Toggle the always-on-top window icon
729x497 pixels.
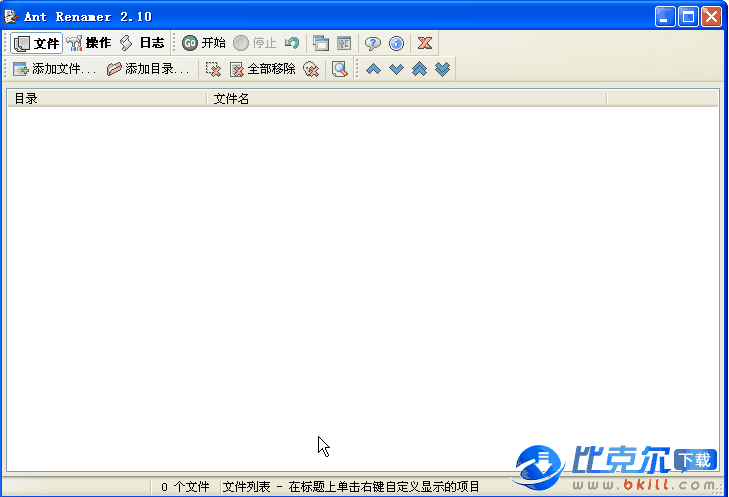point(321,43)
